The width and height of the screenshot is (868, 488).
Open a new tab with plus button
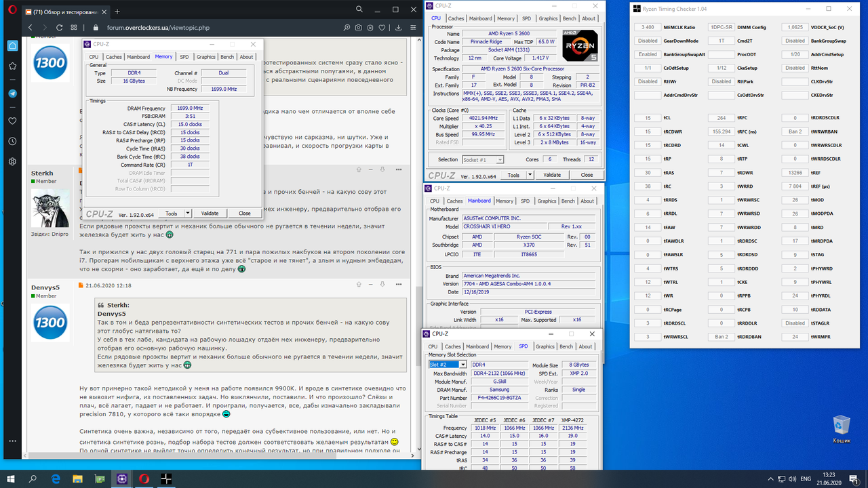point(117,12)
